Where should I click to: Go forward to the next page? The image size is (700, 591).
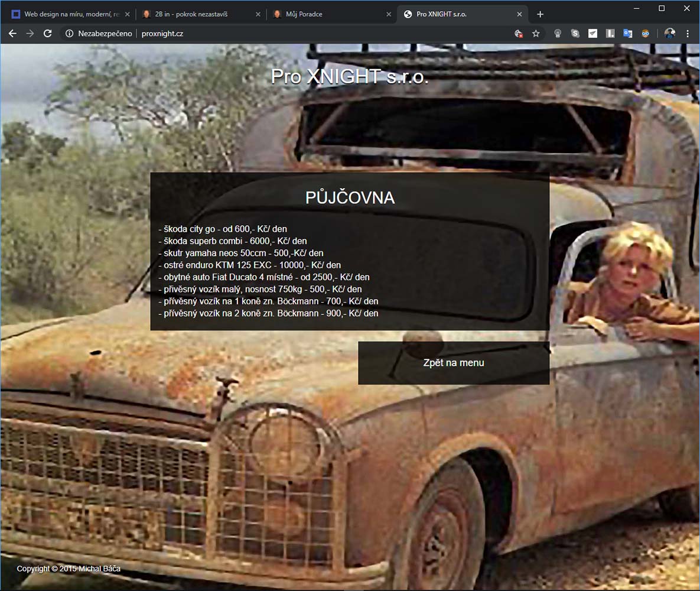[x=30, y=34]
